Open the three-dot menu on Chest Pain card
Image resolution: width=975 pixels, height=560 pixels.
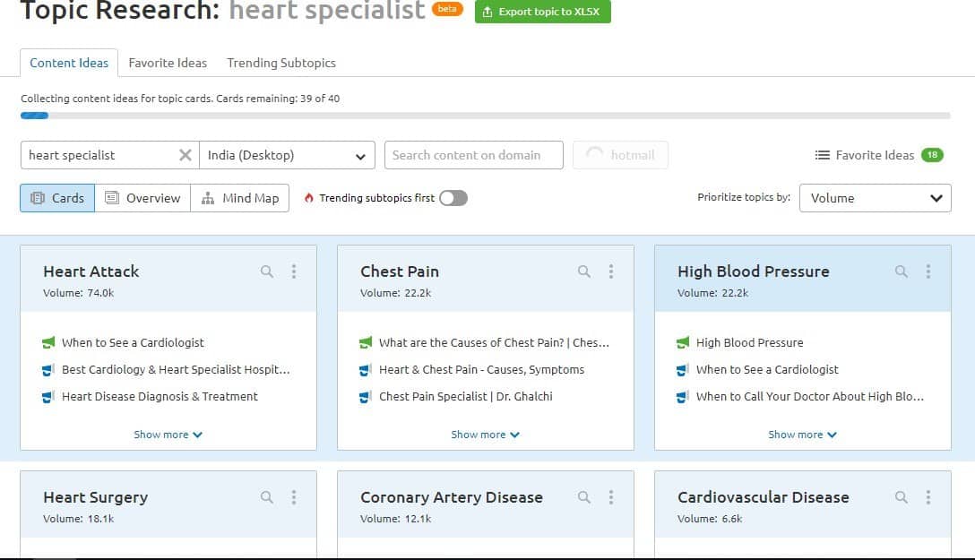[611, 271]
